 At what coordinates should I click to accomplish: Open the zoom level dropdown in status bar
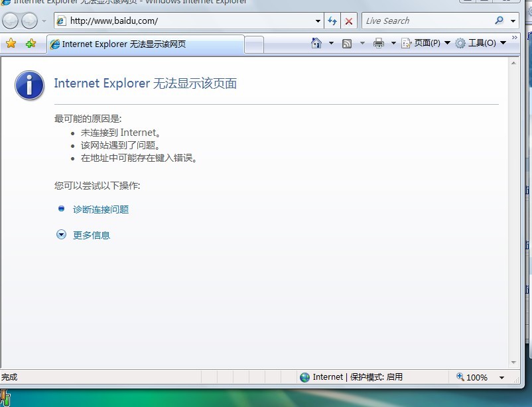click(x=503, y=377)
